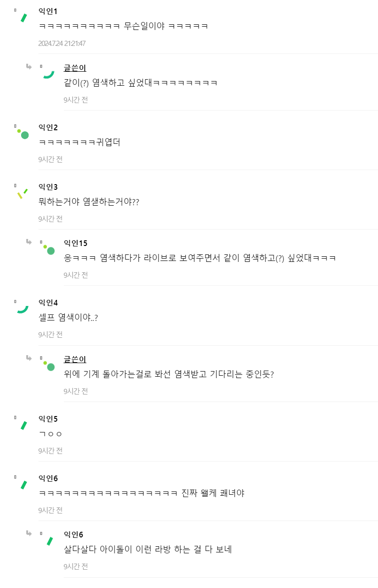Click 글쓴이's avatar in the reply under 익인4
The image size is (378, 588).
pyautogui.click(x=48, y=365)
